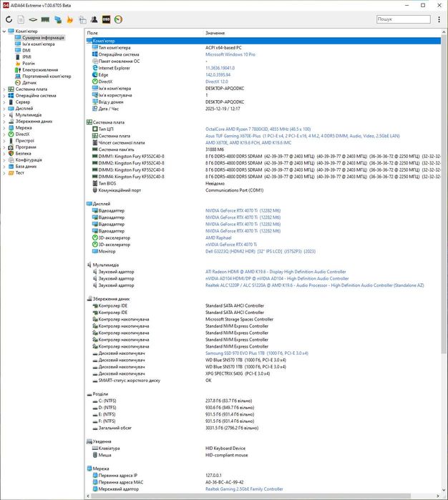Open the Dell G3223Q monitor link
This screenshot has height=500, width=448.
click(x=260, y=251)
